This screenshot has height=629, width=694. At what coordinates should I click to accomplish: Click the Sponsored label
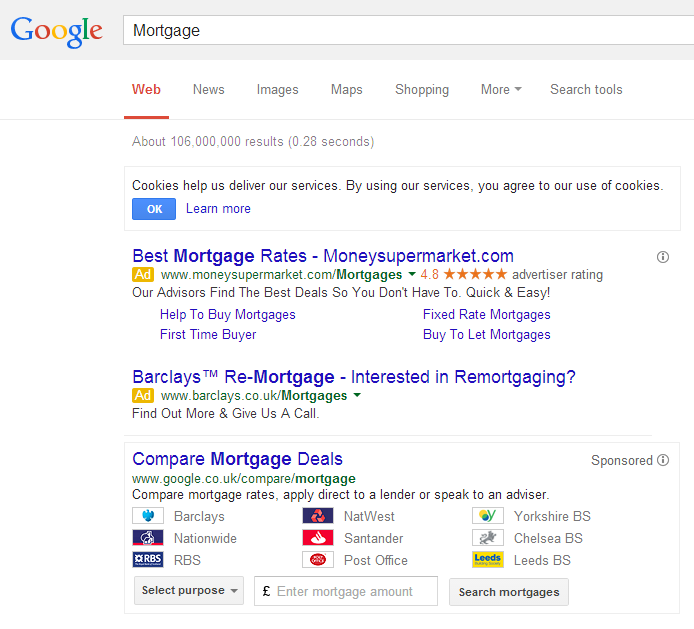coord(622,460)
